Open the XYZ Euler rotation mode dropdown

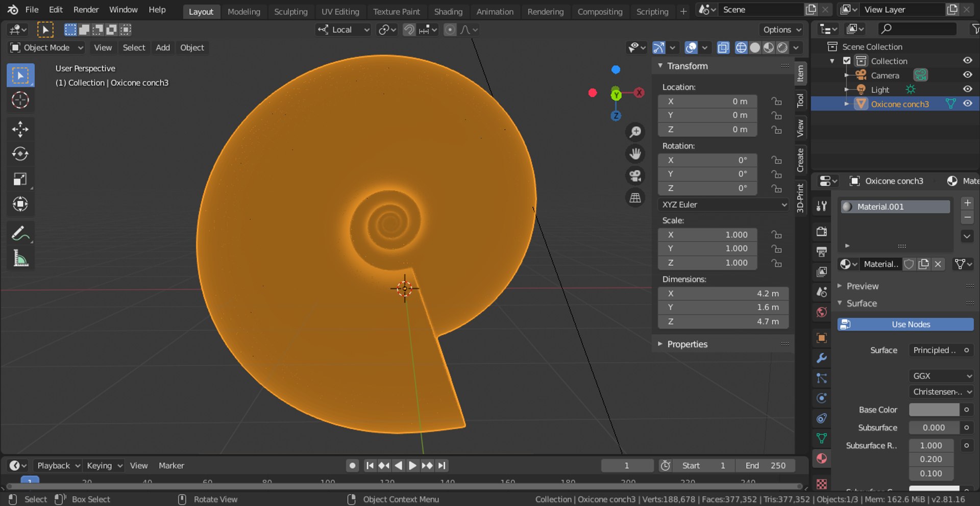pos(723,205)
